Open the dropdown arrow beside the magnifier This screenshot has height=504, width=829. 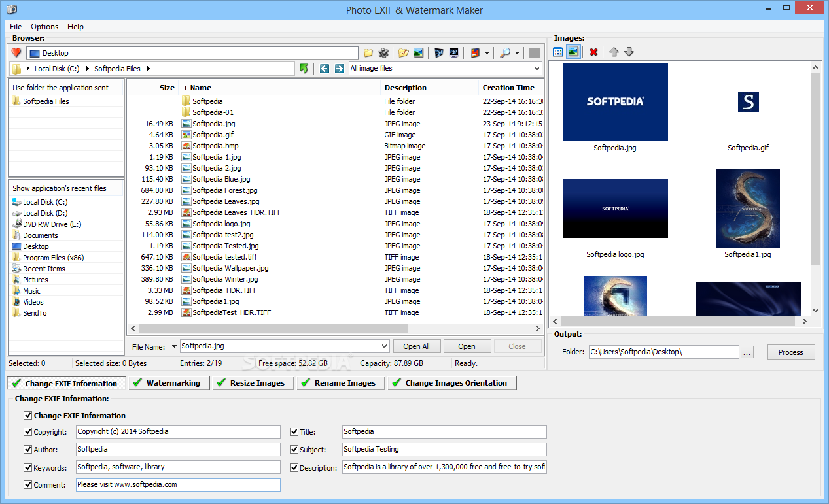pos(517,53)
